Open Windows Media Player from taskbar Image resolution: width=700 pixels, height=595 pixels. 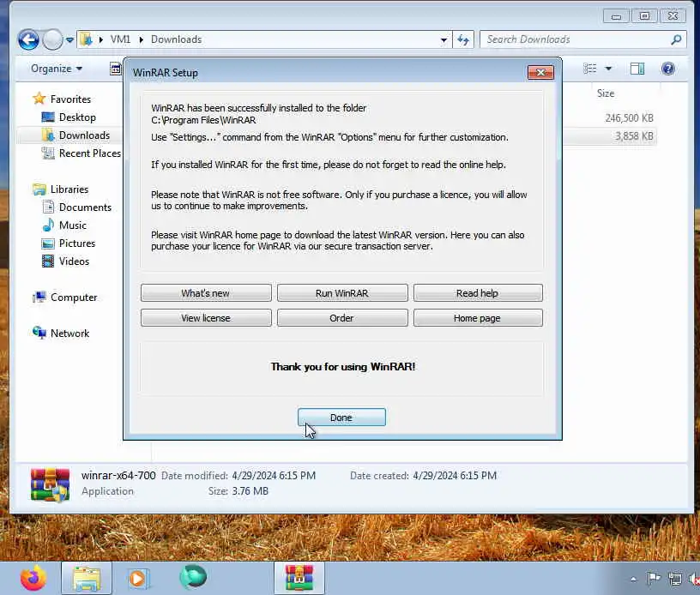click(x=138, y=579)
